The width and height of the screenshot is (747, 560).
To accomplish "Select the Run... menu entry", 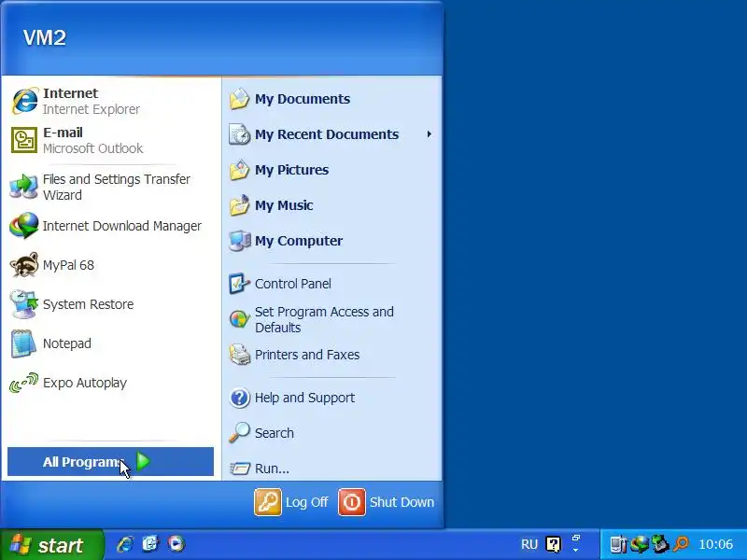I will (332, 469).
